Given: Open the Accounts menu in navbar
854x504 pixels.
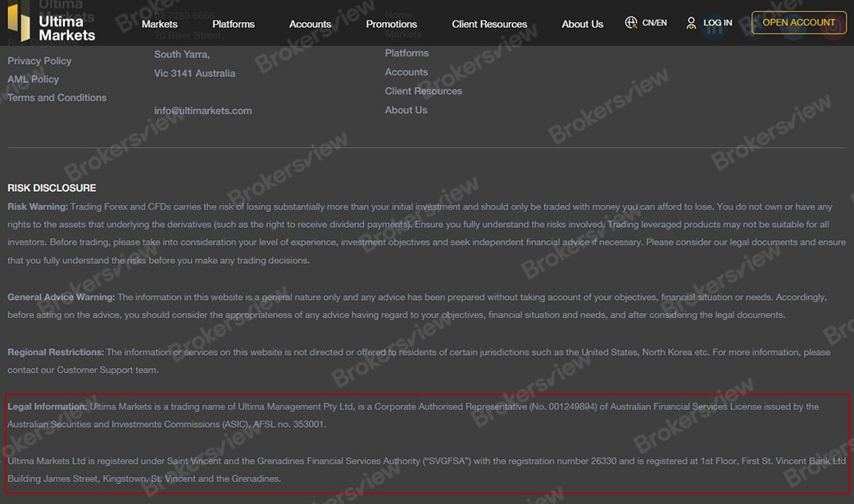Looking at the screenshot, I should (x=310, y=24).
